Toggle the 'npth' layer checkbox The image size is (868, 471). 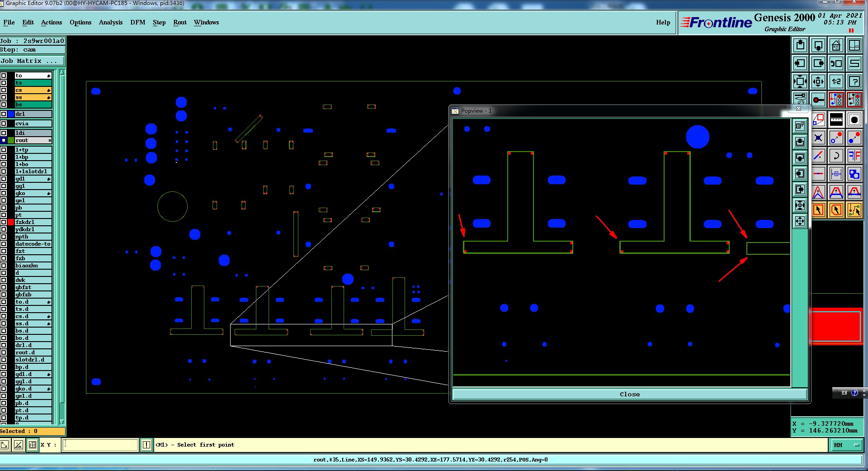[x=4, y=237]
